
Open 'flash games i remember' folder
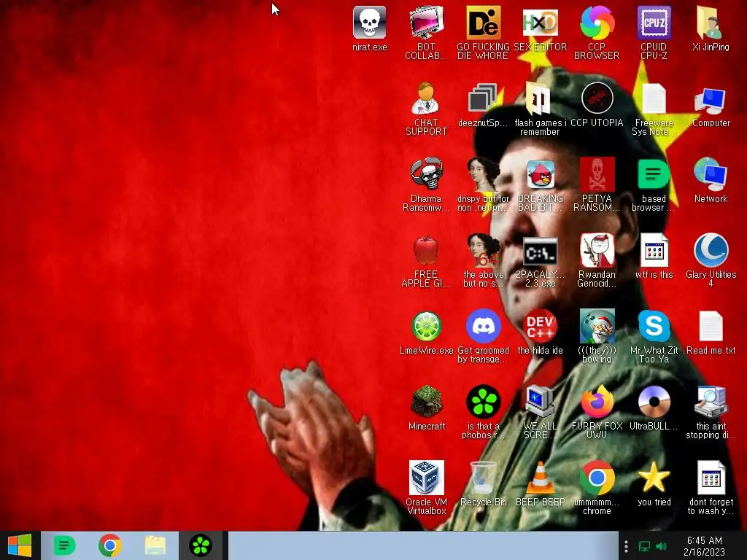(540, 98)
